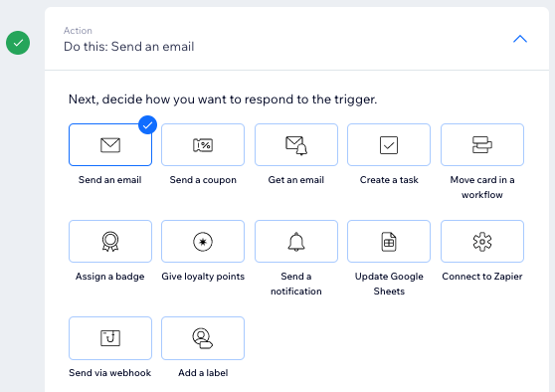Select the Send via webhook icon
Screen dimensions: 555x392
point(110,338)
